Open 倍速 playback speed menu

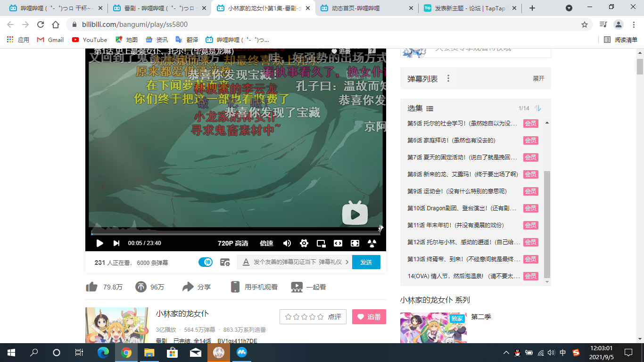266,243
